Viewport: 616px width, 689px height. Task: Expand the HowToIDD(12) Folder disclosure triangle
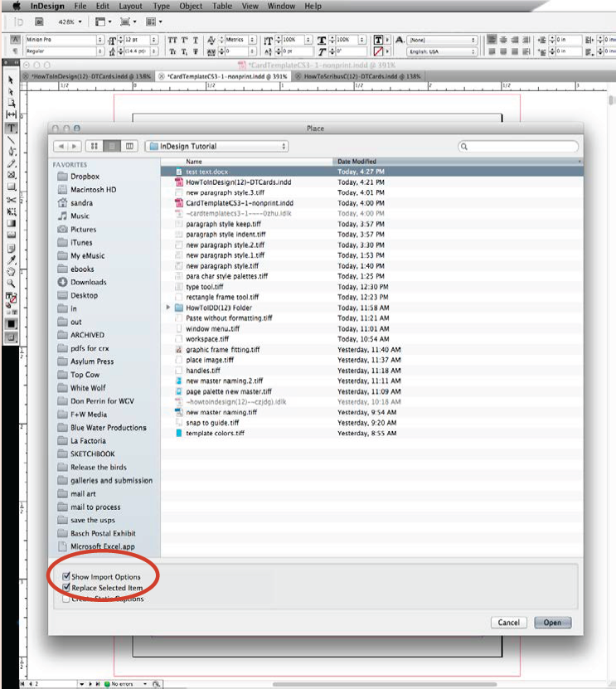tap(169, 308)
